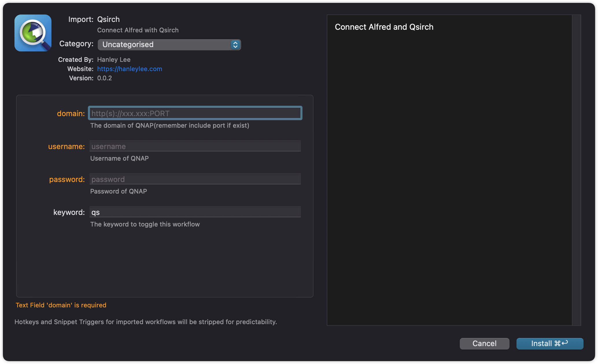Image resolution: width=598 pixels, height=364 pixels.
Task: Click the category dropdown stepper arrows
Action: (235, 45)
